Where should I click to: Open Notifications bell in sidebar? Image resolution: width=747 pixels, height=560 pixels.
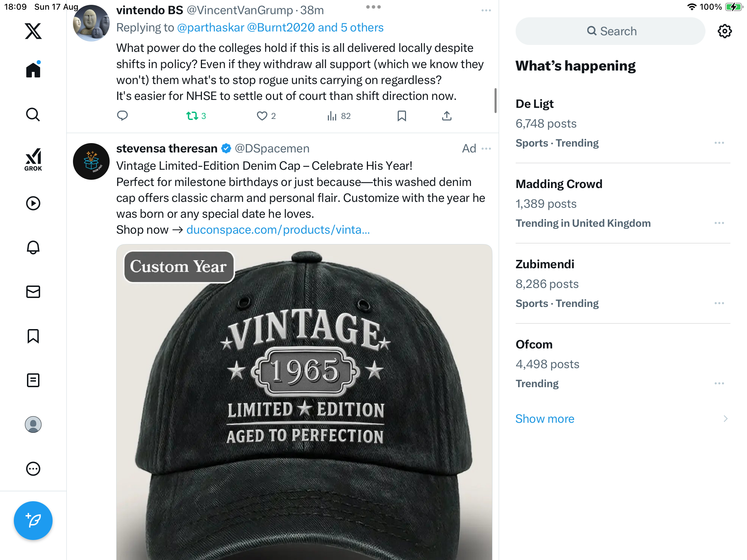(x=33, y=248)
